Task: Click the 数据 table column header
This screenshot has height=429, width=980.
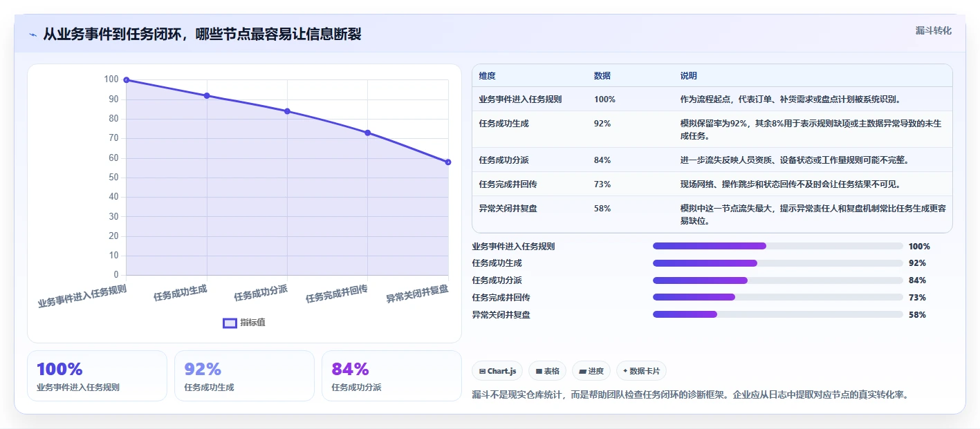Action: point(602,76)
